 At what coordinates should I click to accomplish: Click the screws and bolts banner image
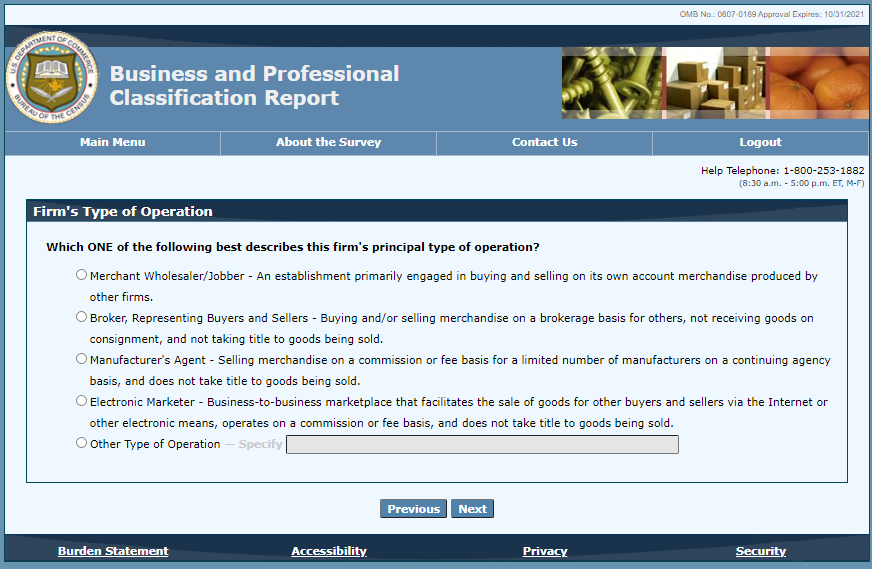[612, 83]
